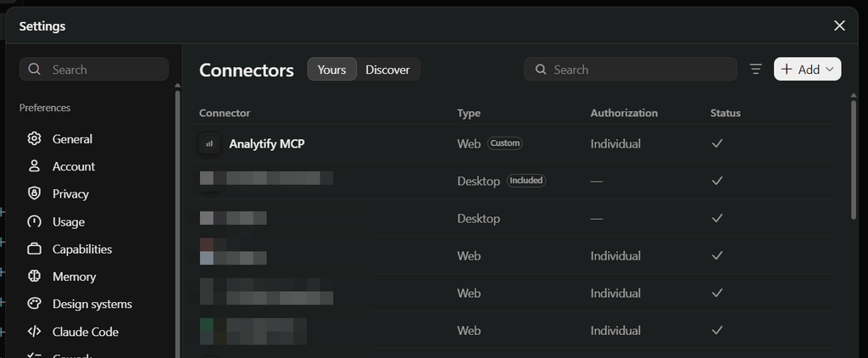
Task: Click the Connectors heading
Action: coord(247,70)
